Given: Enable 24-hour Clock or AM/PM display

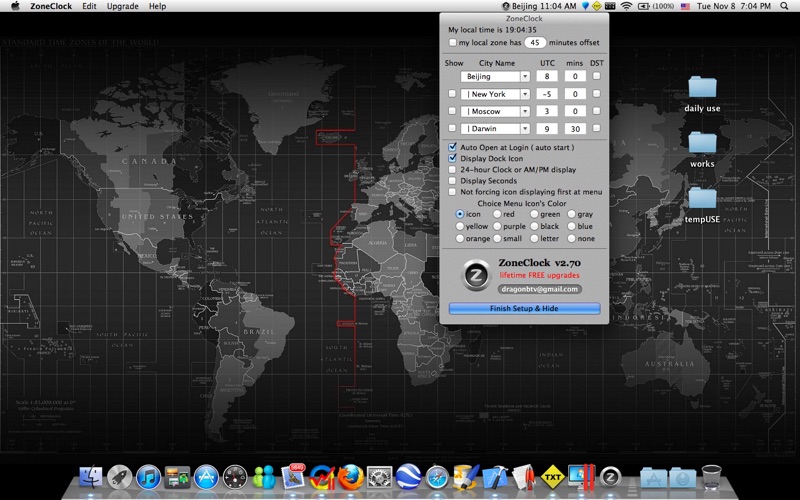Looking at the screenshot, I should pos(452,169).
